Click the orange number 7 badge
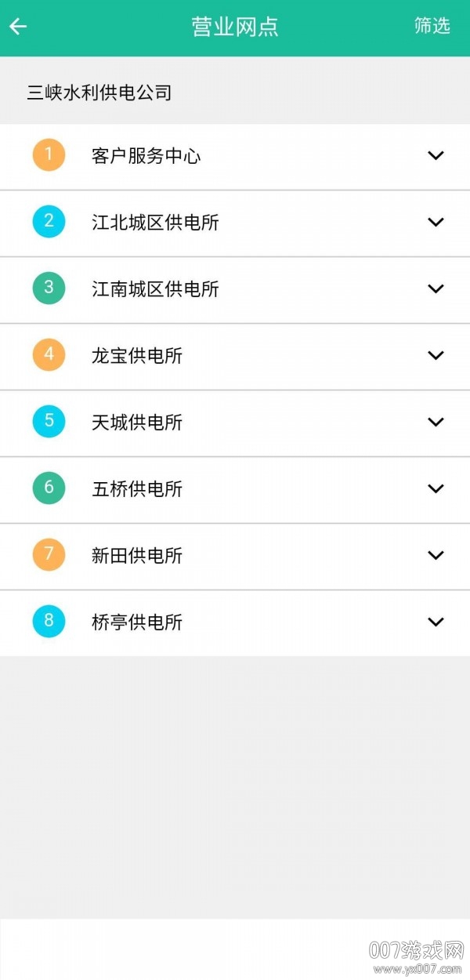This screenshot has height=980, width=470. [x=49, y=554]
